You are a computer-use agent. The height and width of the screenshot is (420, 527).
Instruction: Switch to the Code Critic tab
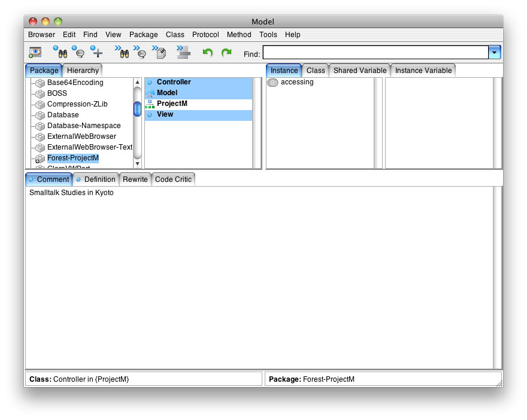click(x=173, y=179)
